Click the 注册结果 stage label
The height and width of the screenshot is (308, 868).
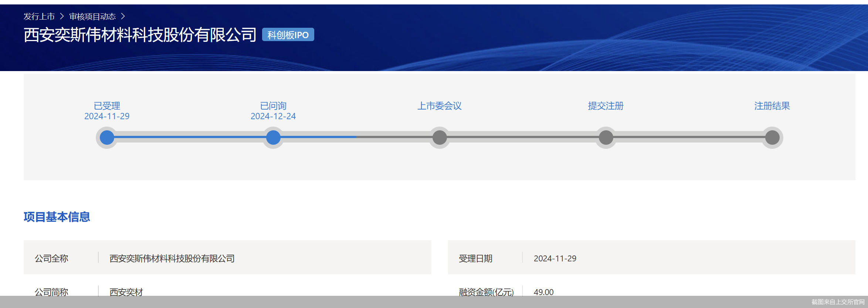tap(772, 106)
